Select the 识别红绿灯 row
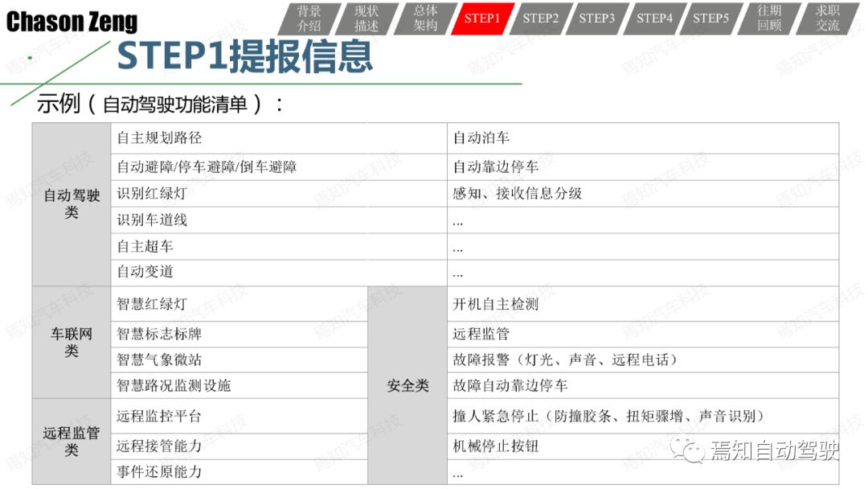The height and width of the screenshot is (489, 868). [278, 193]
